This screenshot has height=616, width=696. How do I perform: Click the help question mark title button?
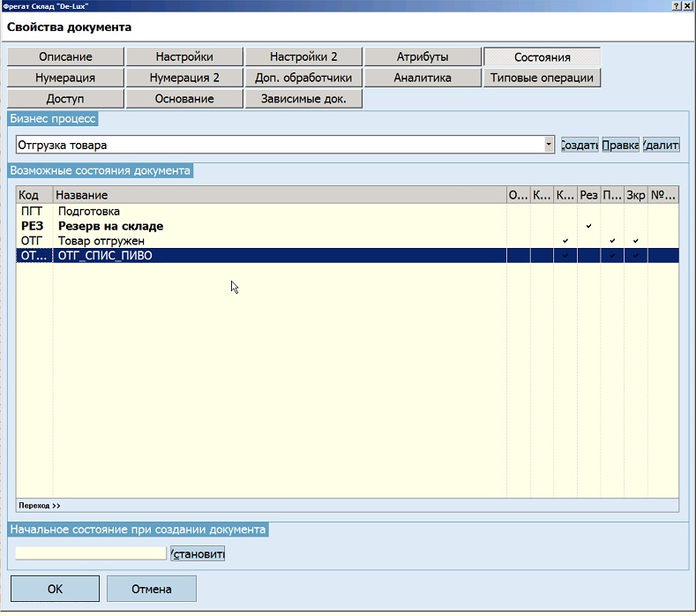(x=676, y=6)
